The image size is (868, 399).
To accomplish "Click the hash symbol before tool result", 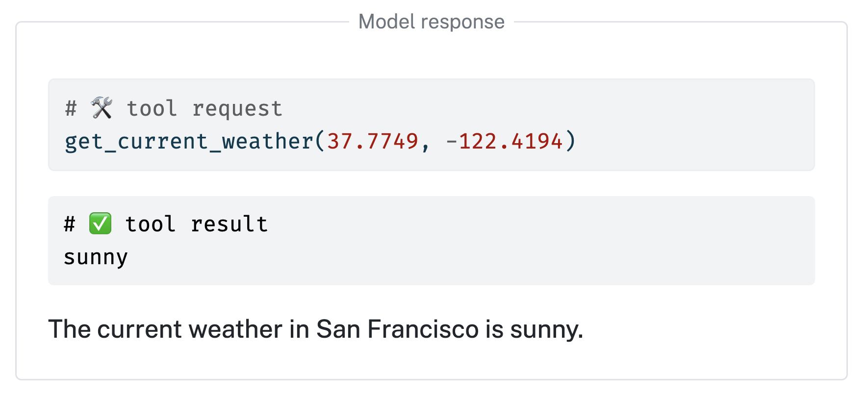I will (70, 224).
